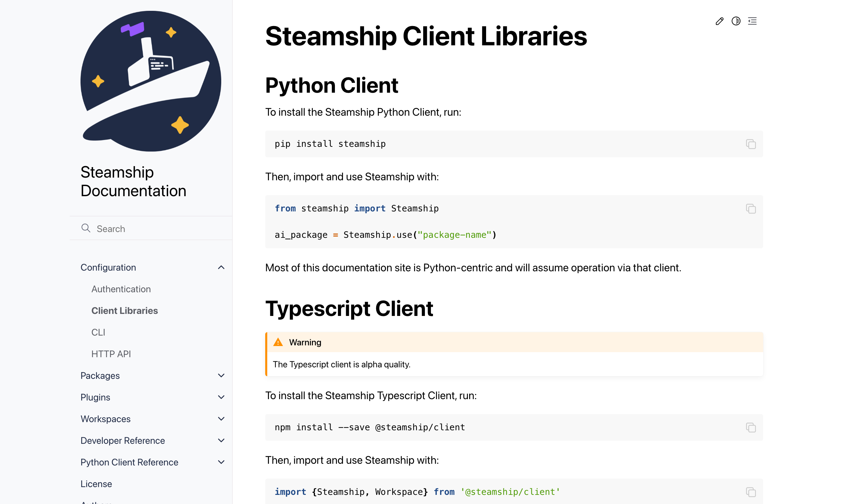Expand the Python Client Reference chevron
Screen dimensions: 866x504
click(x=221, y=462)
